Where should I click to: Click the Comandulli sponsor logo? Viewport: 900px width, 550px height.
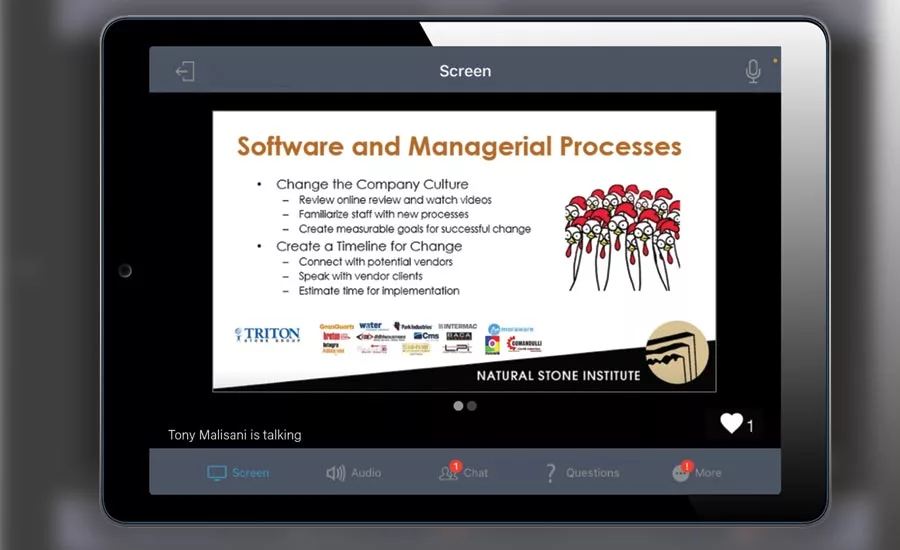point(525,344)
